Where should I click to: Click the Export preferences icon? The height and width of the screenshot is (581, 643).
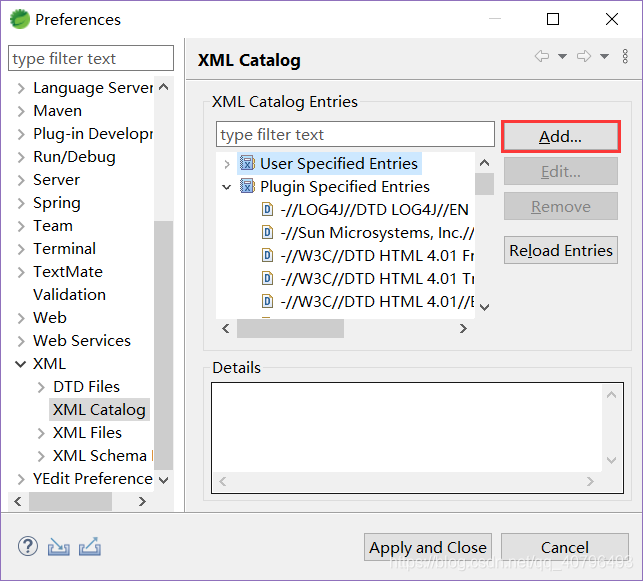click(90, 547)
